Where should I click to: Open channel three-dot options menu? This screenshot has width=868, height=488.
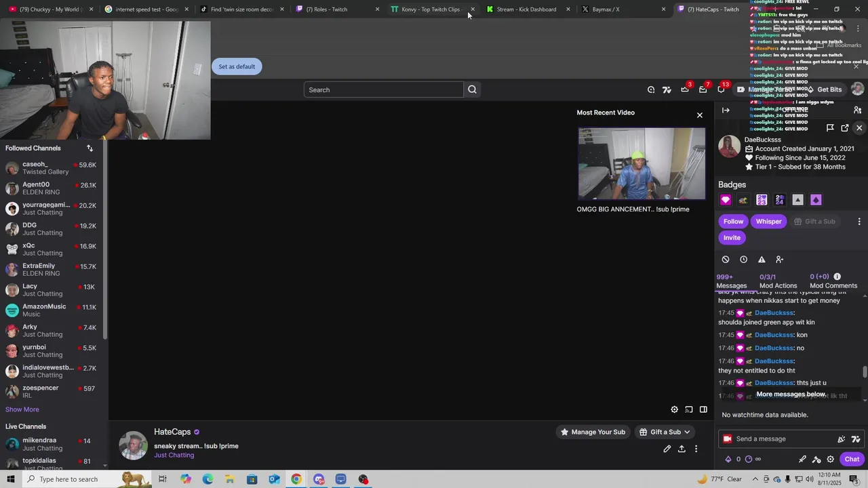696,449
